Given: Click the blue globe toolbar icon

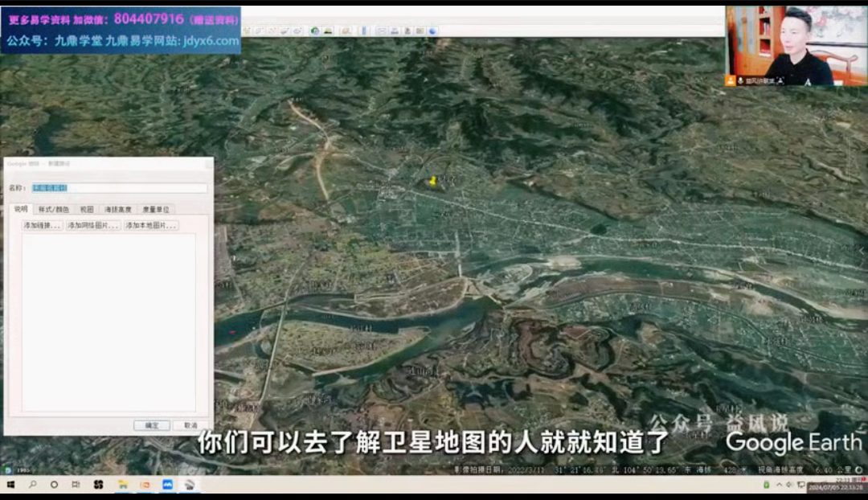Looking at the screenshot, I should pos(432,31).
